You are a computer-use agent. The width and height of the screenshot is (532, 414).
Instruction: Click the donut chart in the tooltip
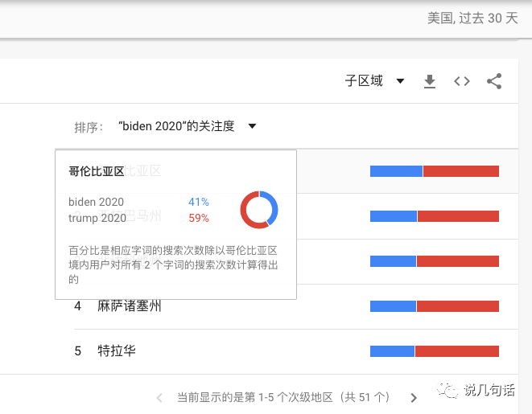259,210
